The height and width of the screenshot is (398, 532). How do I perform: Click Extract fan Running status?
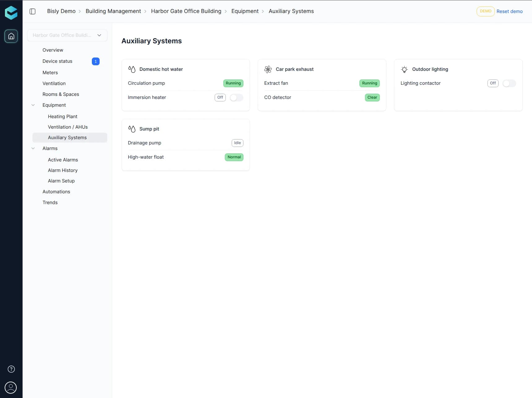370,83
